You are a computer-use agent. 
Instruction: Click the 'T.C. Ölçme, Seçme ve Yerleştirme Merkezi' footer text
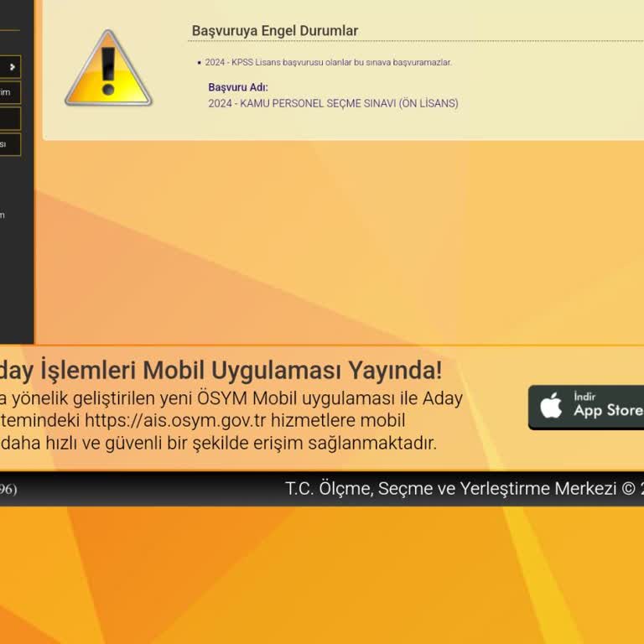(450, 488)
